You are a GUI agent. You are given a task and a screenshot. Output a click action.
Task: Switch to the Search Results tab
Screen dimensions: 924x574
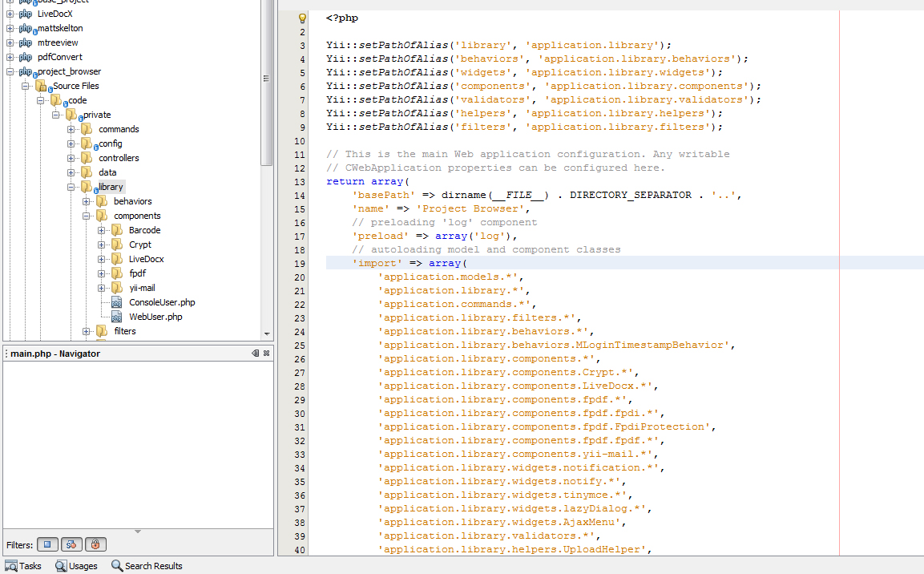pos(147,566)
